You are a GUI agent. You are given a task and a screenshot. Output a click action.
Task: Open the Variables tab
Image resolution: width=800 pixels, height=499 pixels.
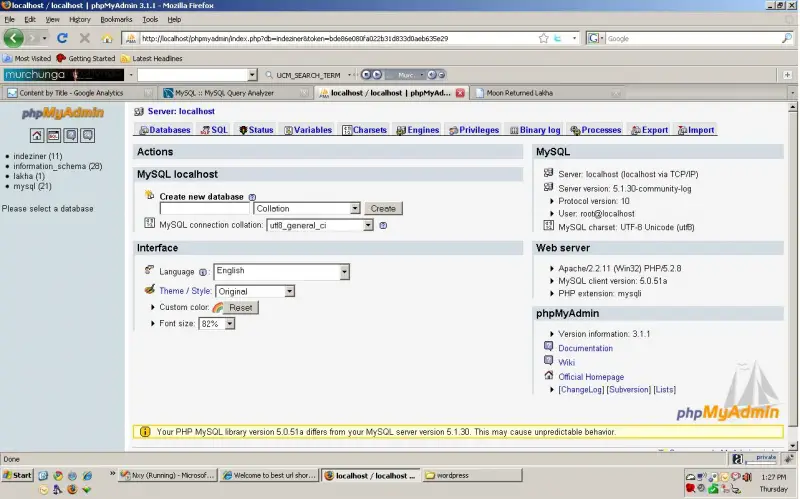(308, 130)
